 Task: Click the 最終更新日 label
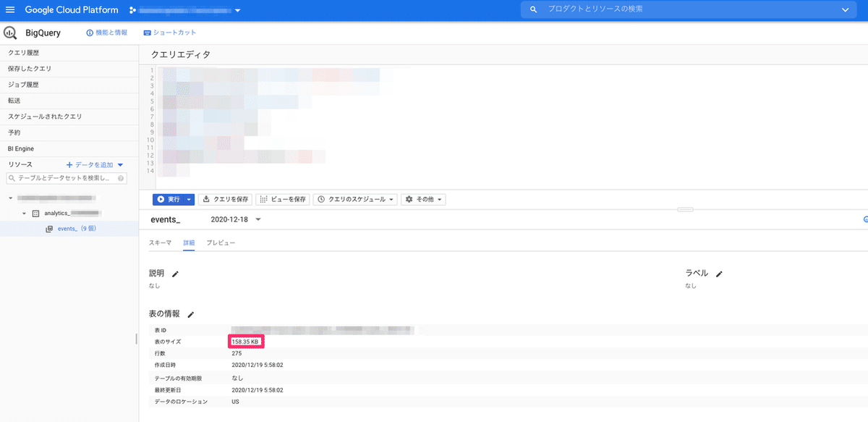coord(169,389)
